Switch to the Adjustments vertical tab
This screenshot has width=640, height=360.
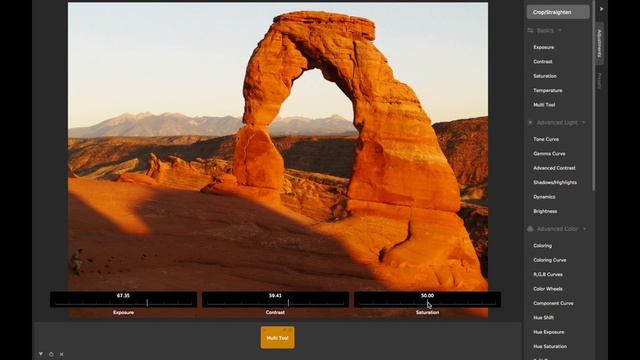[599, 43]
